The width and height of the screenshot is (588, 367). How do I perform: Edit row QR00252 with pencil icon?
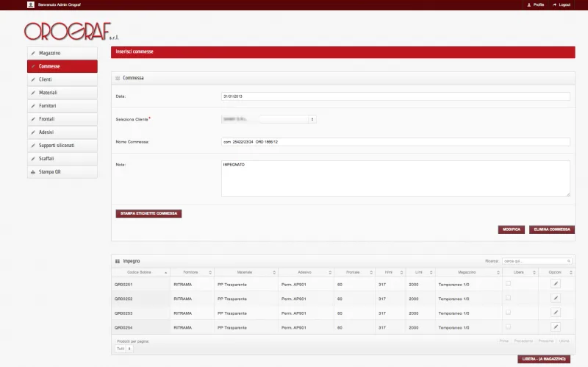(556, 299)
